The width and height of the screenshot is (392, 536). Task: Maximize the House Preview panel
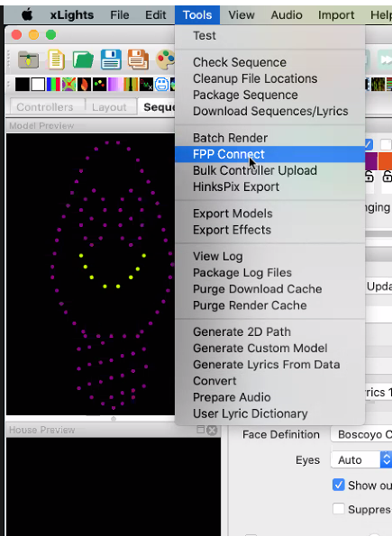pyautogui.click(x=201, y=430)
